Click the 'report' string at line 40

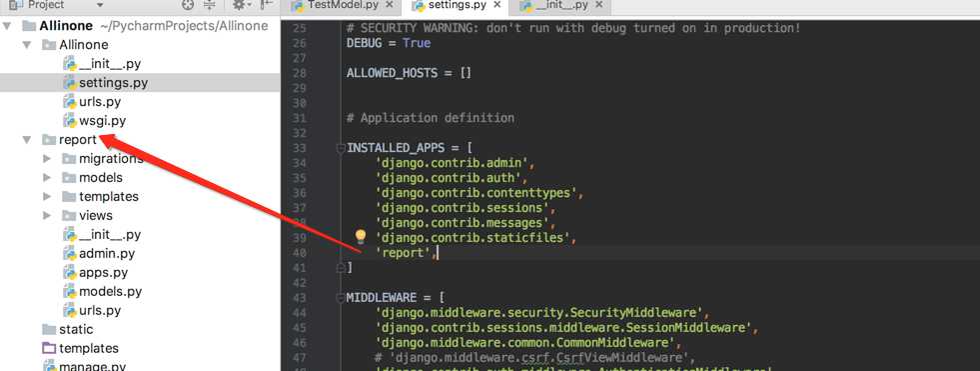click(403, 253)
